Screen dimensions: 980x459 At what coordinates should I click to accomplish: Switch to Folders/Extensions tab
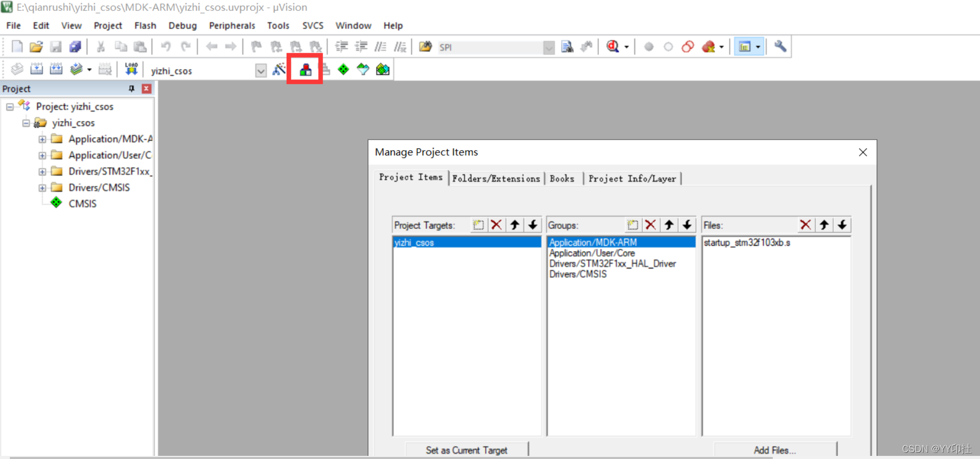point(496,179)
